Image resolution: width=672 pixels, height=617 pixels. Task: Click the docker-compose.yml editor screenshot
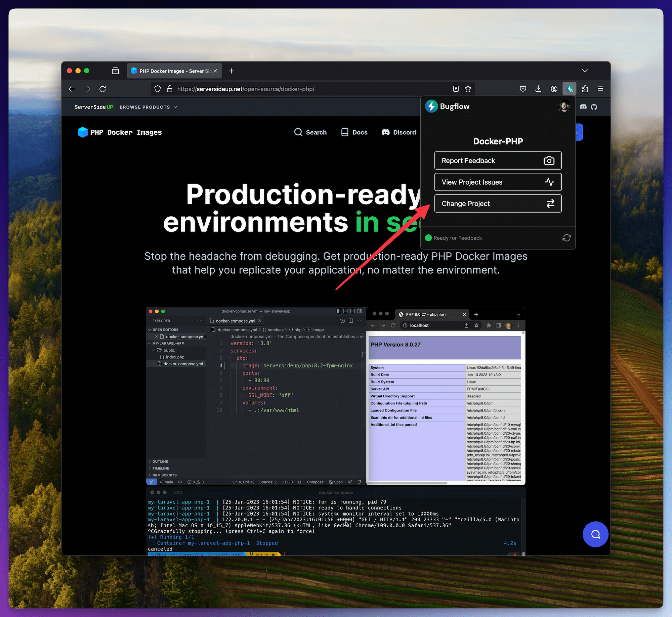256,396
